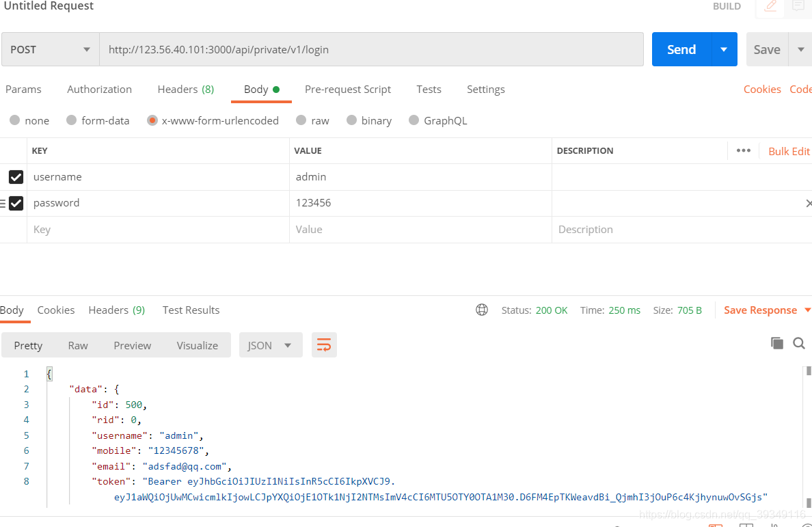Open the Test Results tab
This screenshot has width=812, height=527.
click(191, 310)
